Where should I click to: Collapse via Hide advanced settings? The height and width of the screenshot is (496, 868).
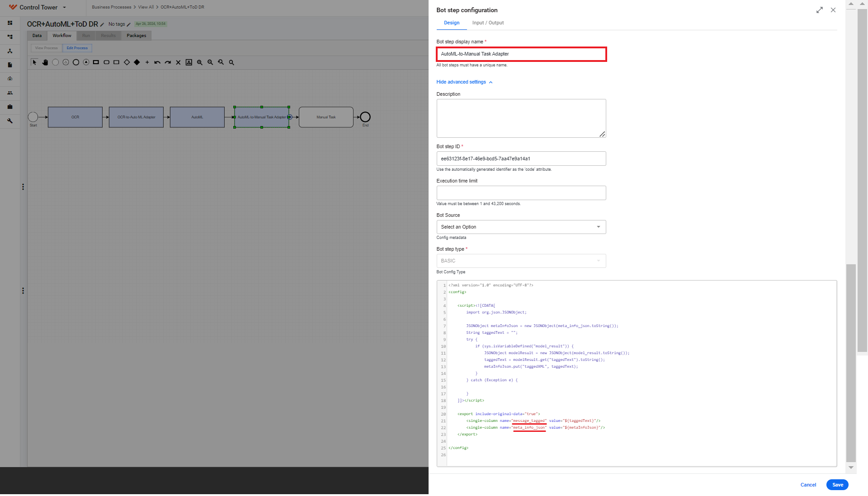coord(464,82)
